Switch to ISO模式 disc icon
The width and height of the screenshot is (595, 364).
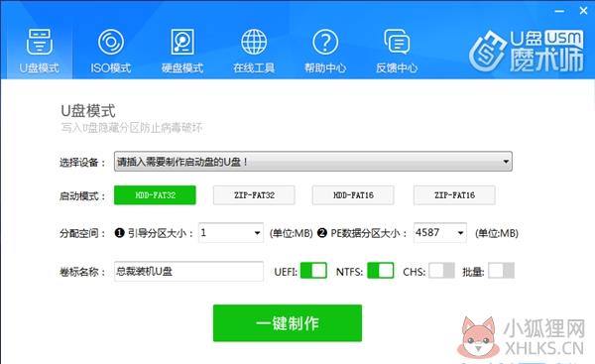click(x=111, y=42)
